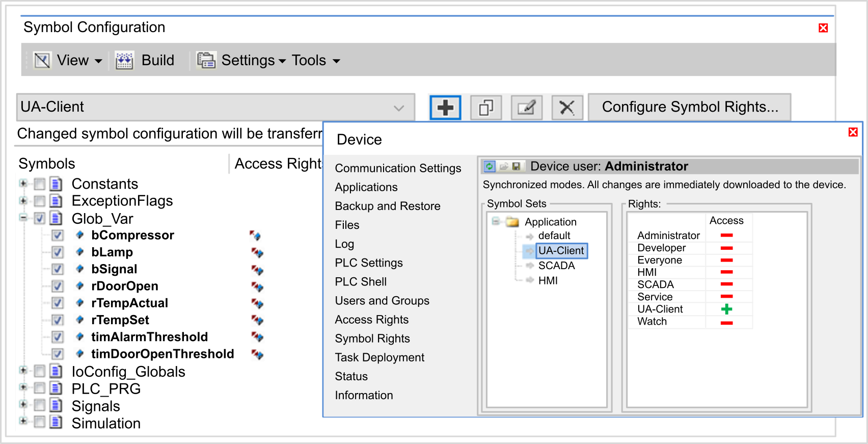
Task: Click the rename symbol set pencil icon
Action: 526,108
